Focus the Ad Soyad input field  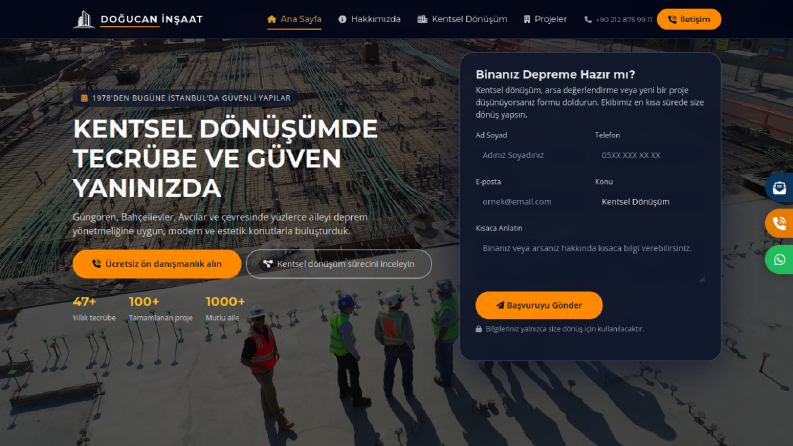coord(530,155)
